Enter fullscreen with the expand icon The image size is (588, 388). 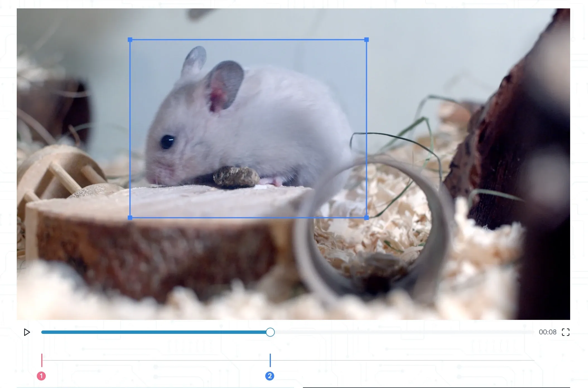point(565,332)
